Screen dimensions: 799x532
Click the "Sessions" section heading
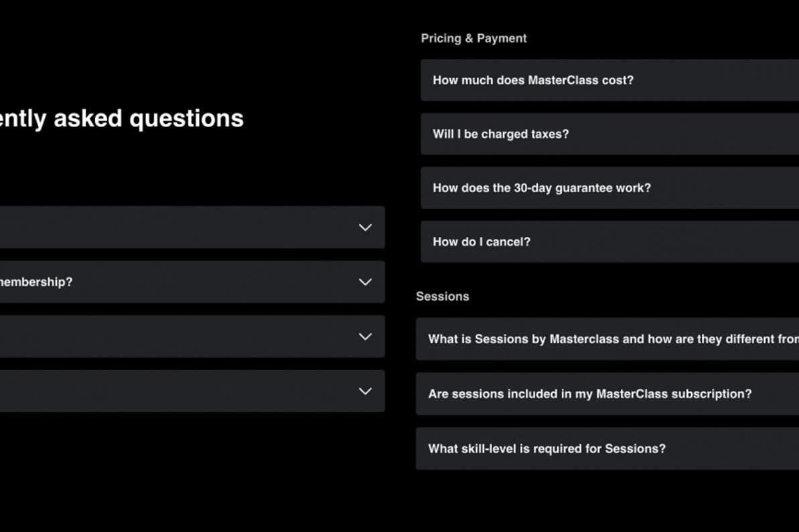pos(443,296)
